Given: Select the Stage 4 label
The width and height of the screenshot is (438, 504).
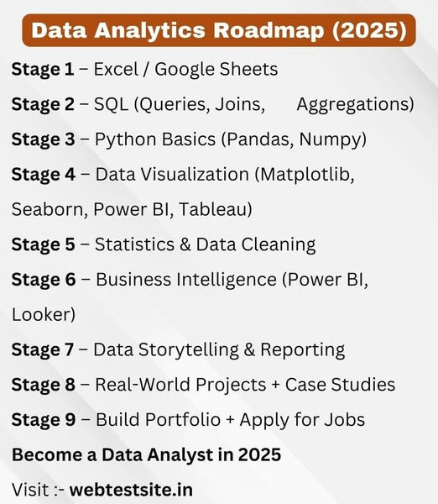Looking at the screenshot, I should (x=44, y=175).
